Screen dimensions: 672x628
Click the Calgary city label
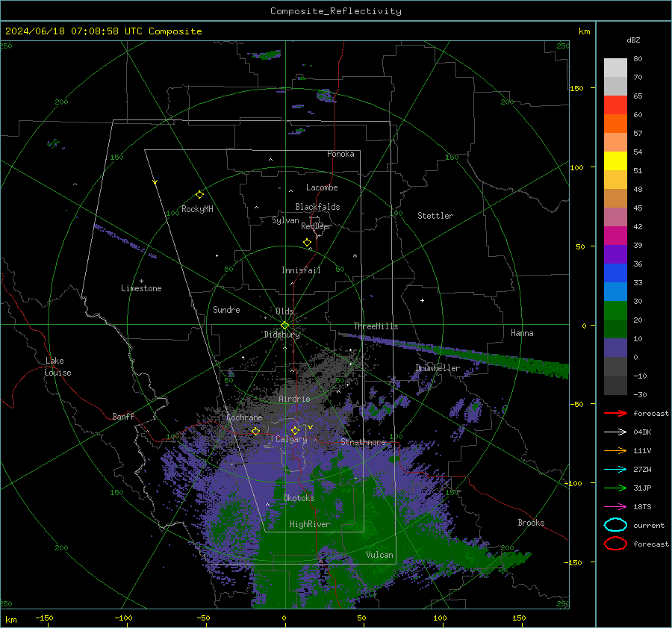pos(291,439)
